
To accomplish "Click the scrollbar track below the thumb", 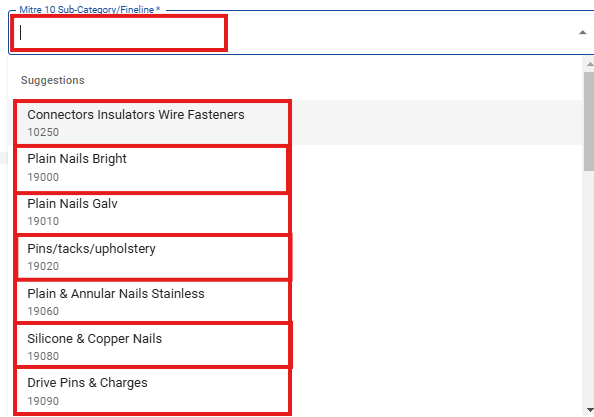I will (589, 288).
